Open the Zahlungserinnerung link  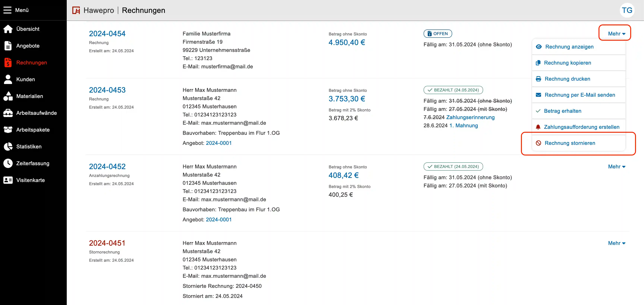click(470, 117)
